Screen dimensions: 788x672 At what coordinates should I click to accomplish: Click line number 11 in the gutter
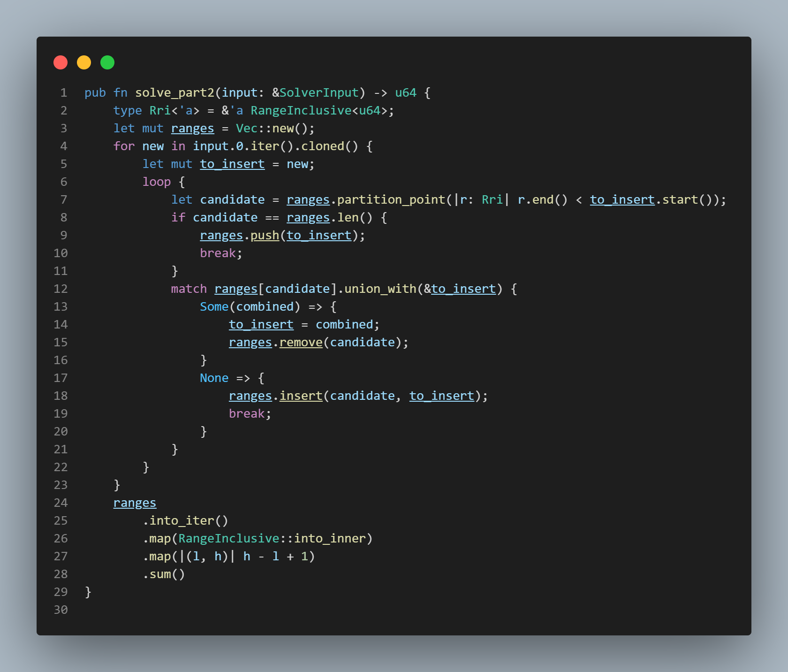(61, 271)
